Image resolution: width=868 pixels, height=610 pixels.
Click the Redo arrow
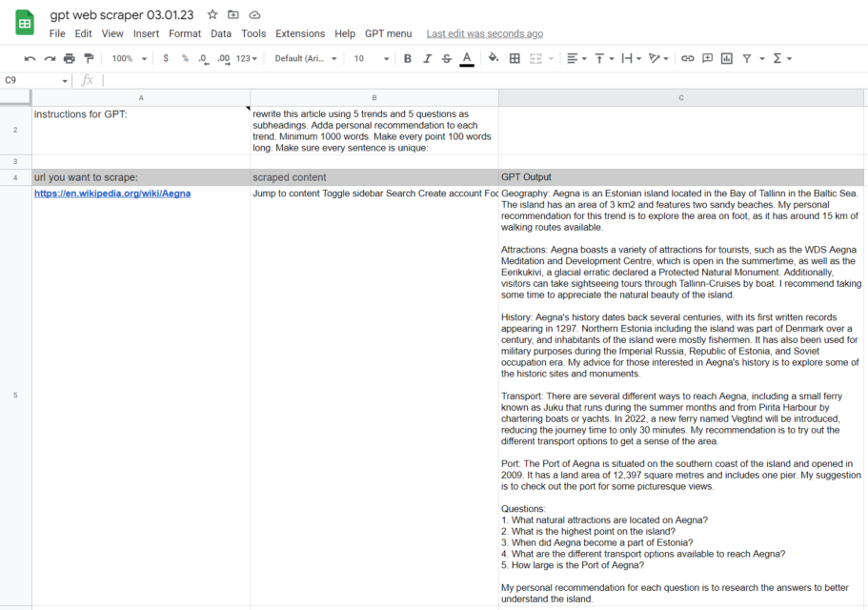50,58
